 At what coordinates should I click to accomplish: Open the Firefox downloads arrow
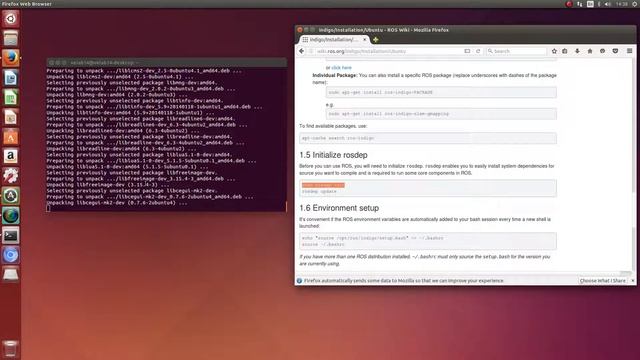(x=577, y=51)
